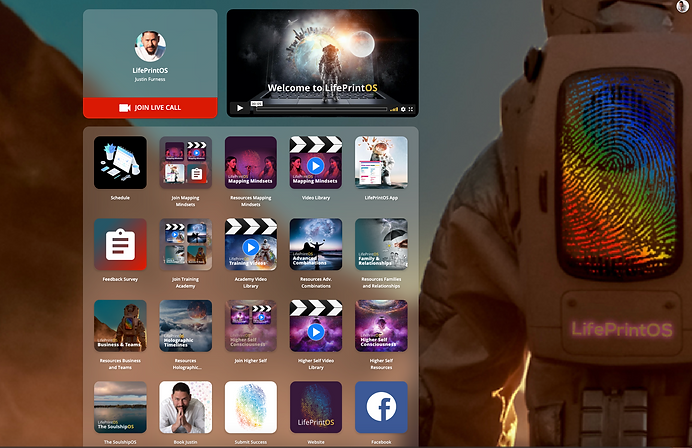
Task: Open Resources Adv. Combinations icon
Action: click(x=316, y=244)
